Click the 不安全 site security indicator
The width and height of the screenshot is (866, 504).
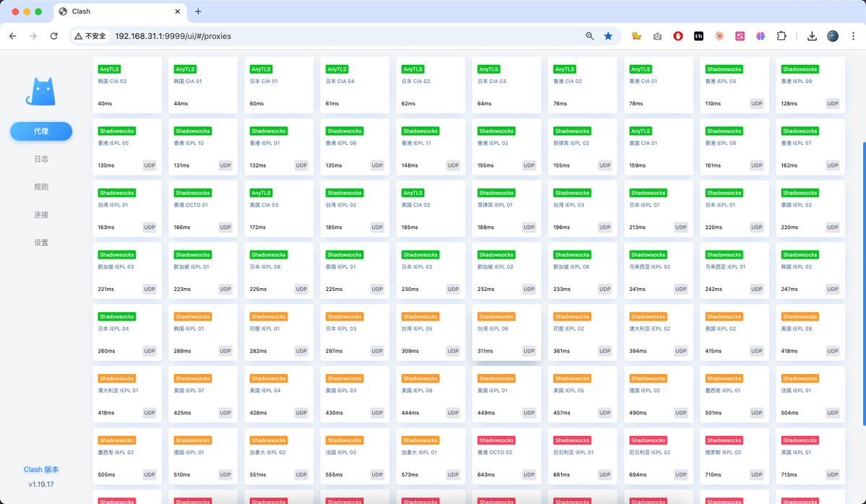[90, 36]
